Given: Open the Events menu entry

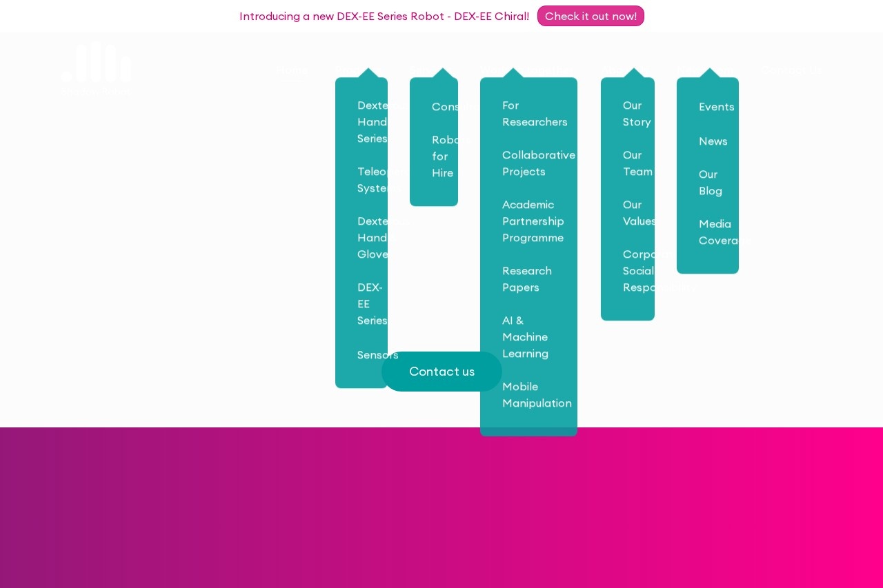Looking at the screenshot, I should click(x=716, y=107).
